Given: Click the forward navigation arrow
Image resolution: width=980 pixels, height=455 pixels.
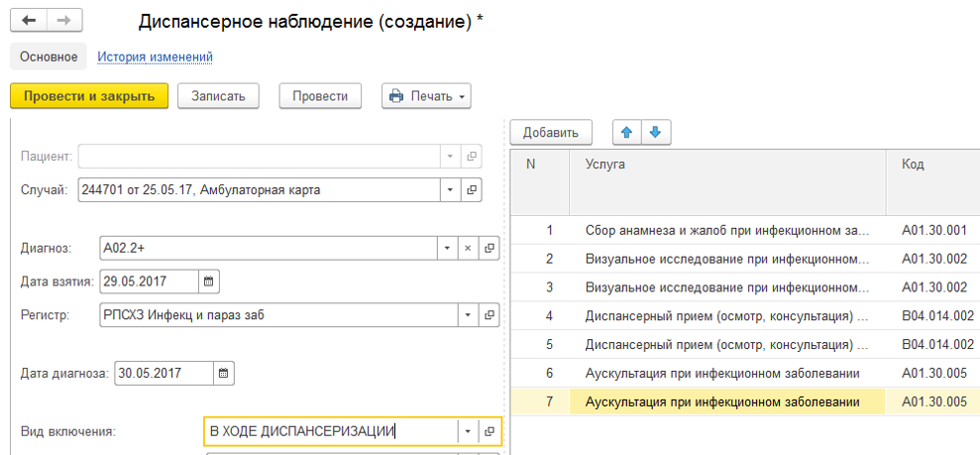Looking at the screenshot, I should pos(64,21).
